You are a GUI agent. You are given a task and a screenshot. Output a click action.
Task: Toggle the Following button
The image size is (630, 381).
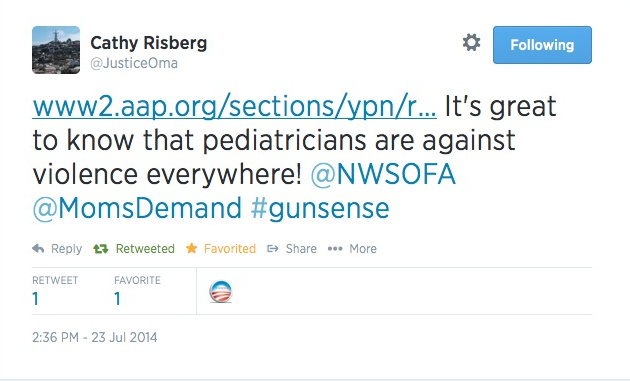click(542, 45)
